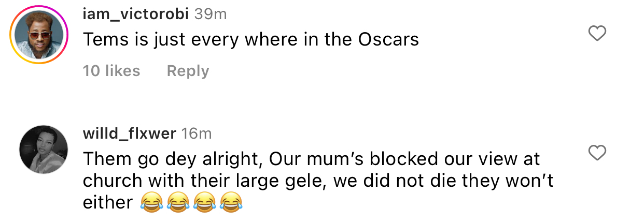This screenshot has width=644, height=223.
Task: Click the word "either" before the emojis
Action: tap(107, 203)
